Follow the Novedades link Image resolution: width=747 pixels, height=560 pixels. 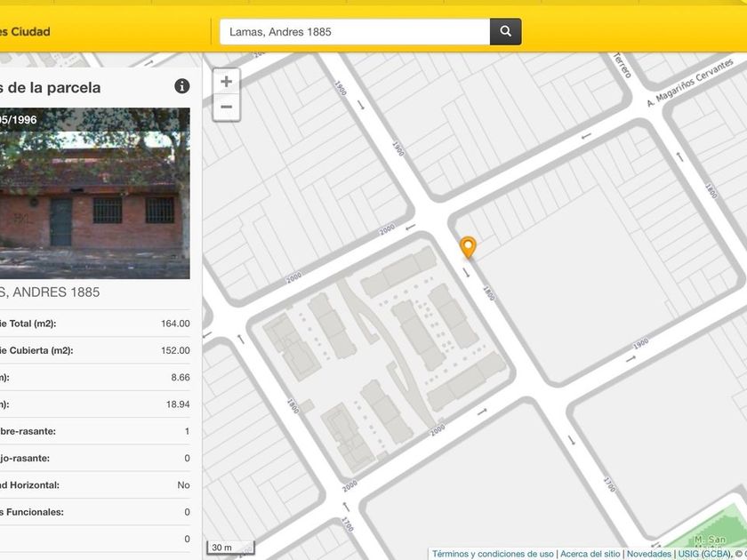649,554
